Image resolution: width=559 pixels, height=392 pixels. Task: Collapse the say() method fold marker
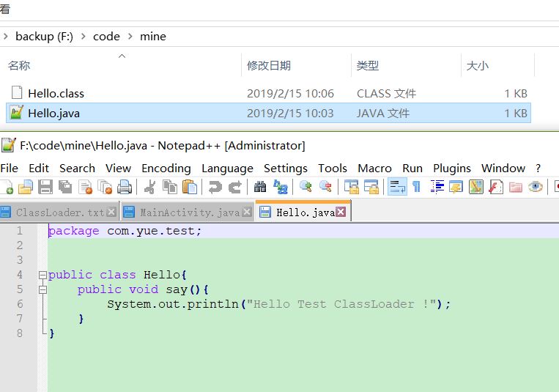[42, 289]
